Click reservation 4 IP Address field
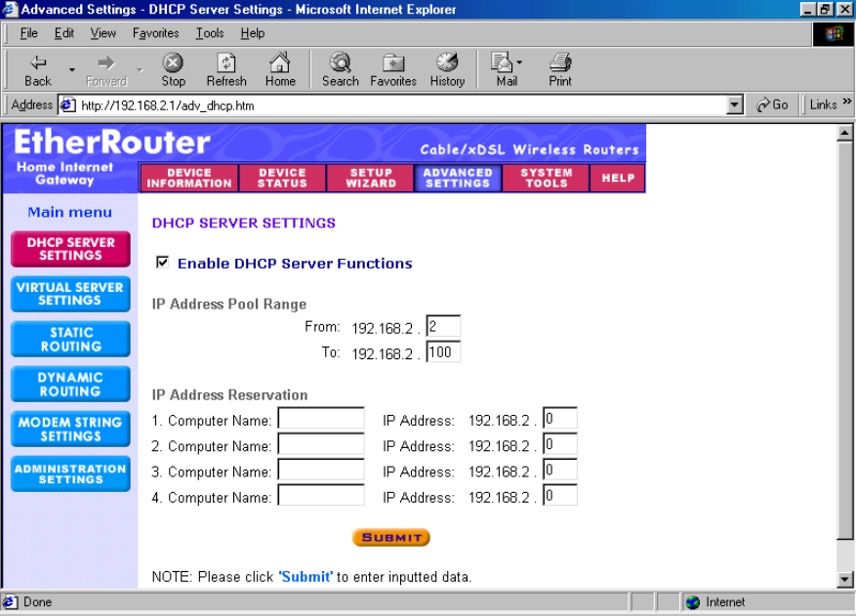This screenshot has height=616, width=856. click(560, 495)
